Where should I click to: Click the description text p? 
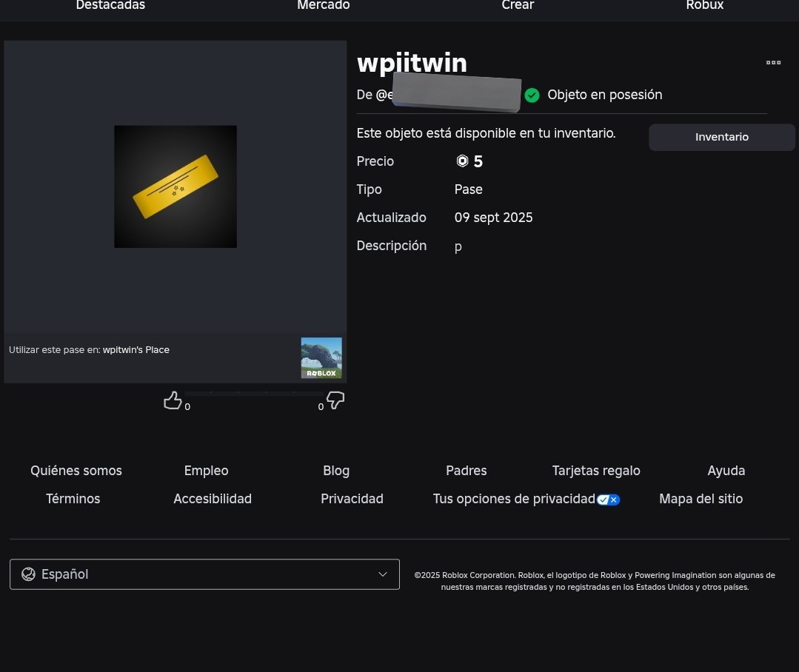pos(458,247)
